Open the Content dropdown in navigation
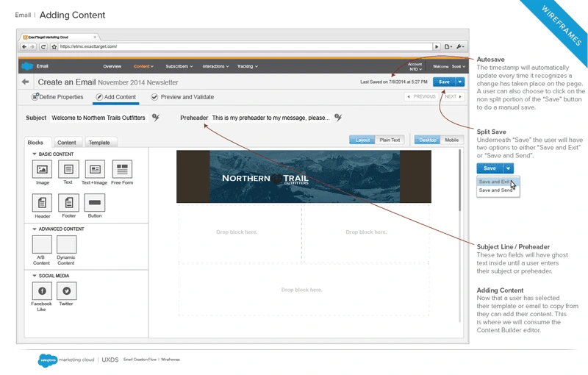The height and width of the screenshot is (375, 588). 143,66
